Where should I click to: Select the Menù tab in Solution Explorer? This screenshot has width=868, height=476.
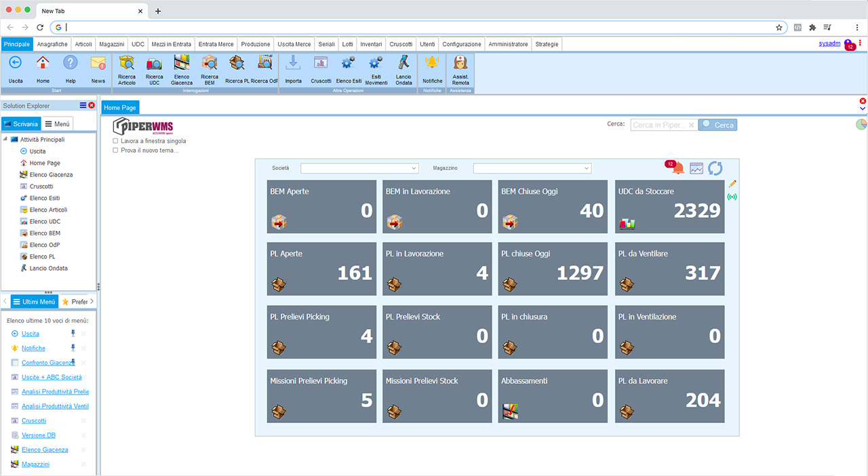(57, 124)
